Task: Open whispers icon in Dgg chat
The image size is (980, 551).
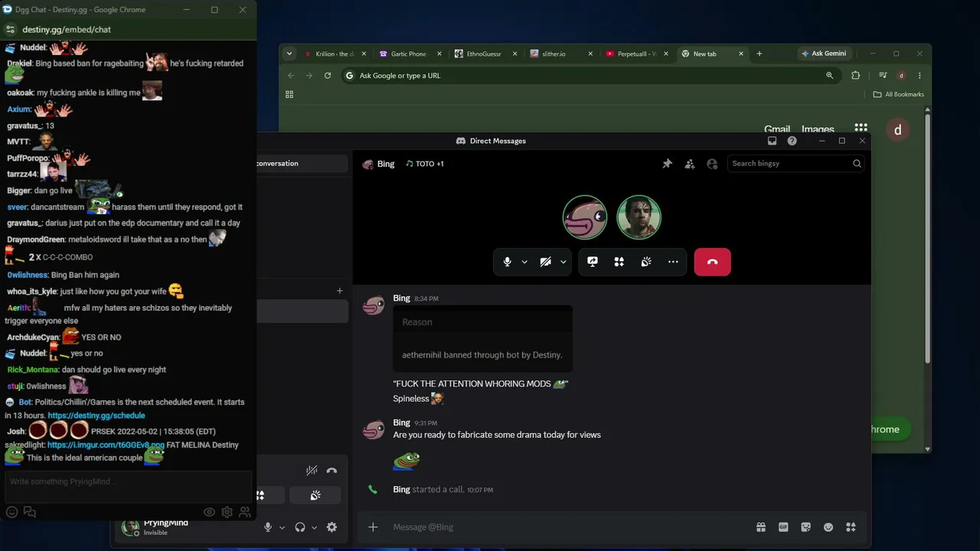Action: (x=30, y=512)
